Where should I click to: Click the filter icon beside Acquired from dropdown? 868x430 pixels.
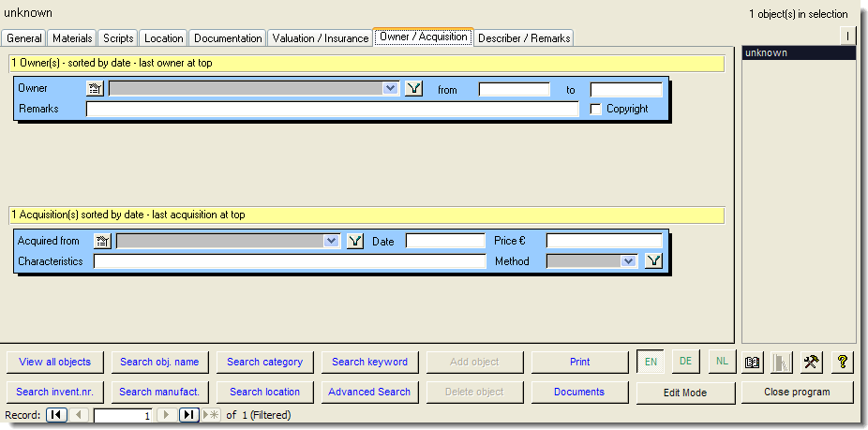(354, 241)
